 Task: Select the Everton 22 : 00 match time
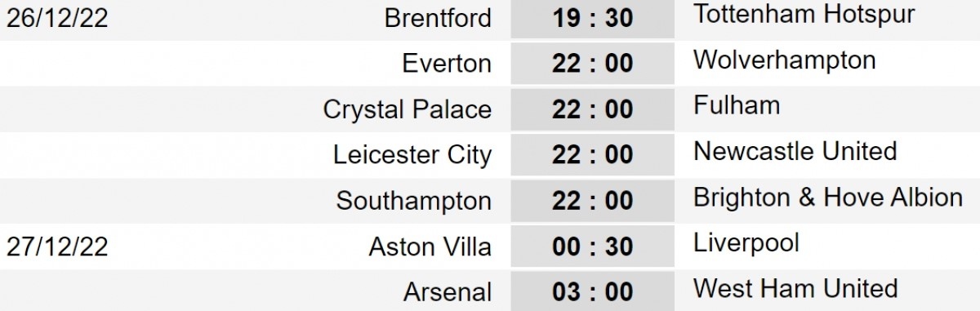(593, 63)
